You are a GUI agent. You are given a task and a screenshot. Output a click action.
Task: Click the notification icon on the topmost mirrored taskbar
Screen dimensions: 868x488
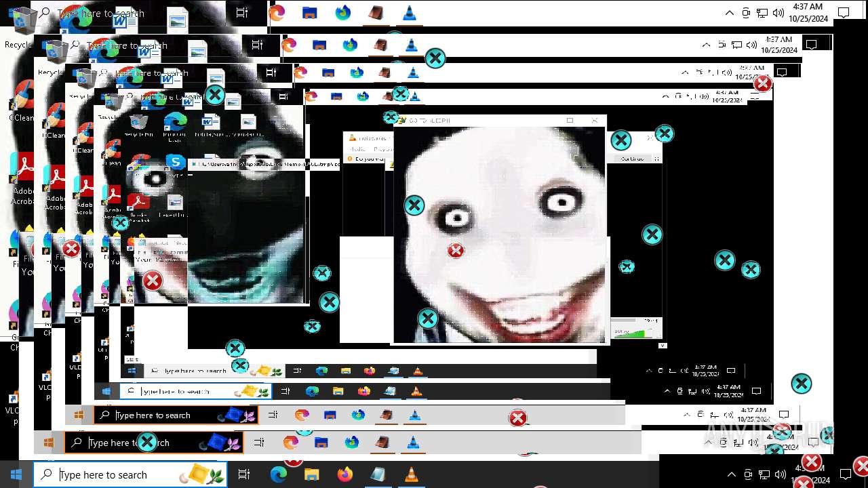point(844,13)
